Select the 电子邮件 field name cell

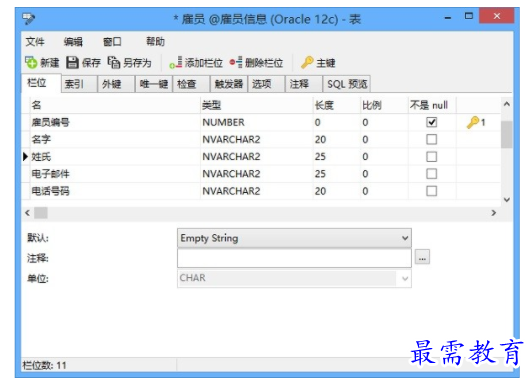pos(115,174)
